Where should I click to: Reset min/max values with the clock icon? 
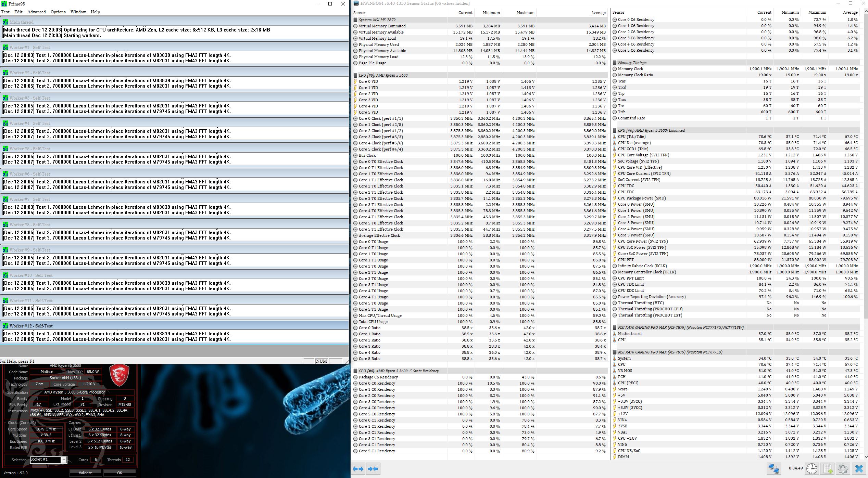812,468
